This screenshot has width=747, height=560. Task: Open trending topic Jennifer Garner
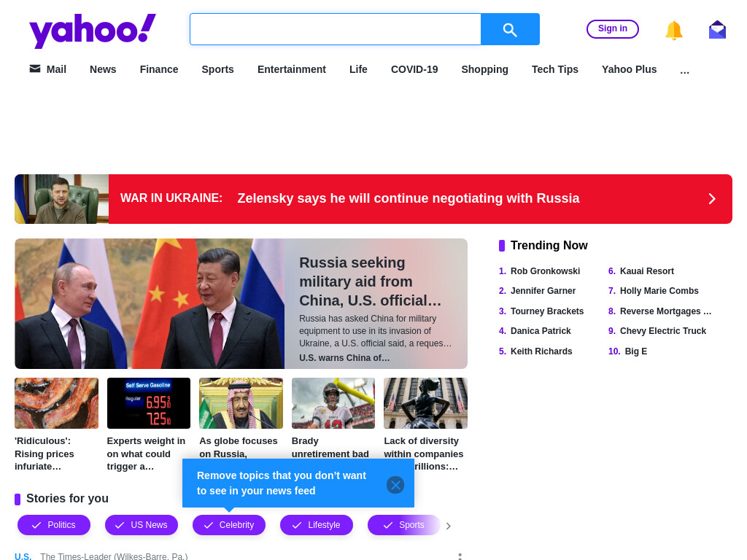543,290
